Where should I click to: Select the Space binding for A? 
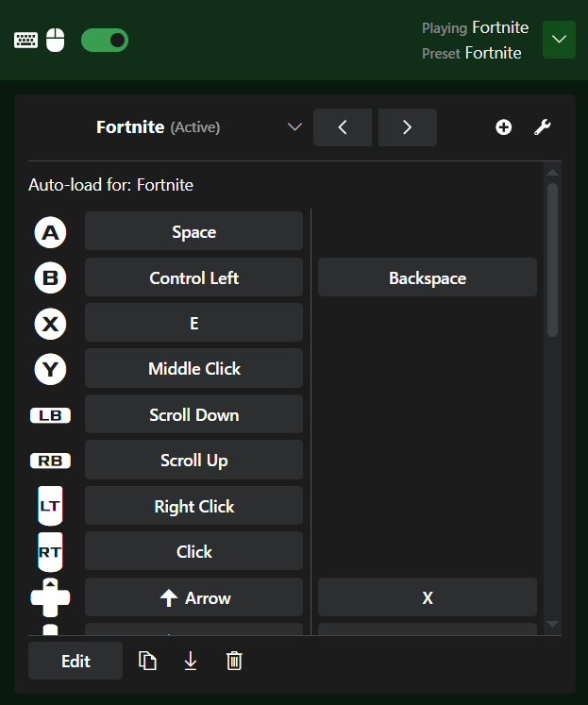[193, 231]
